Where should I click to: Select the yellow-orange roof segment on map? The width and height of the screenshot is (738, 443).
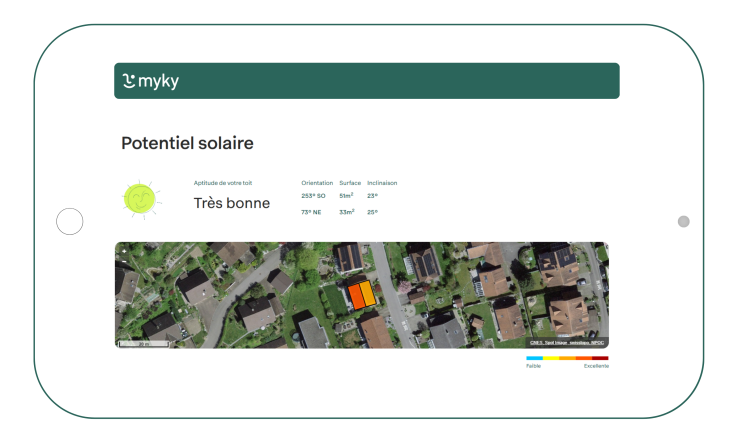[x=368, y=293]
